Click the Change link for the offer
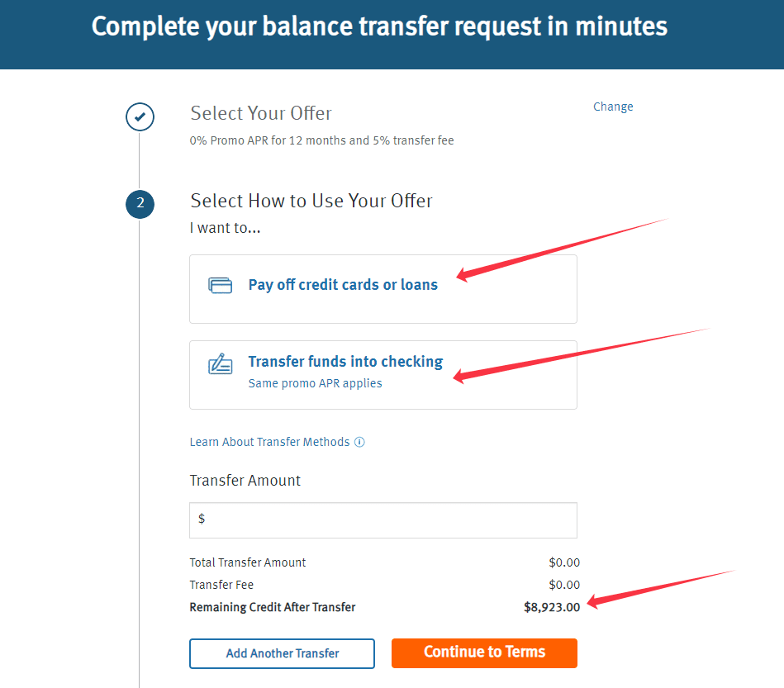 [613, 107]
